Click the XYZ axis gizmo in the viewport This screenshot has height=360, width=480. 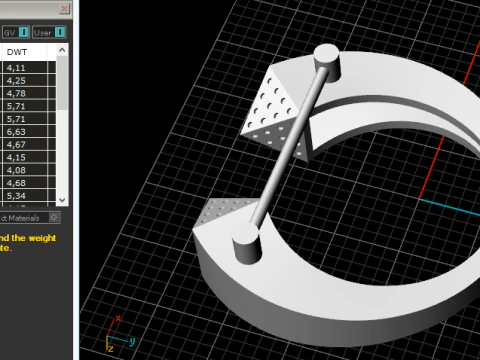pyautogui.click(x=120, y=334)
